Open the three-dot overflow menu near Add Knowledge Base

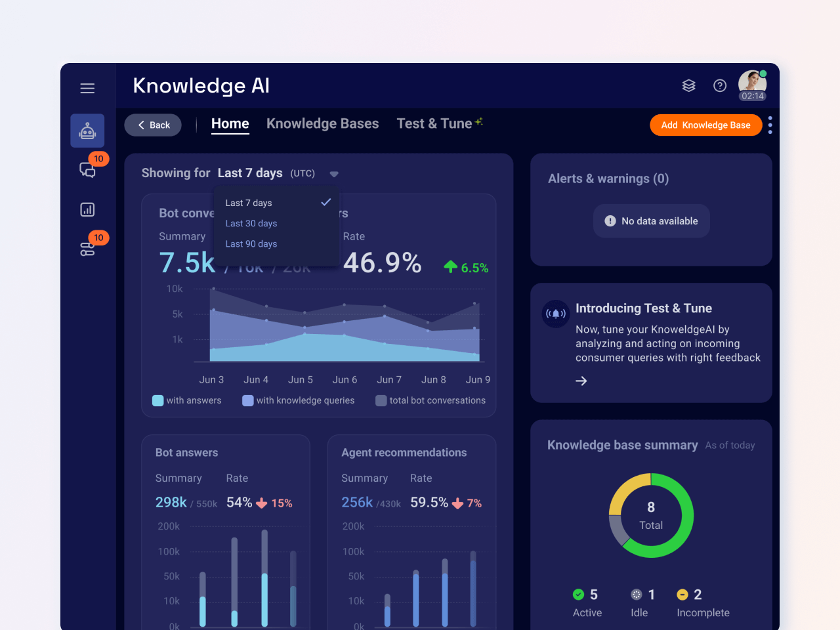[770, 125]
